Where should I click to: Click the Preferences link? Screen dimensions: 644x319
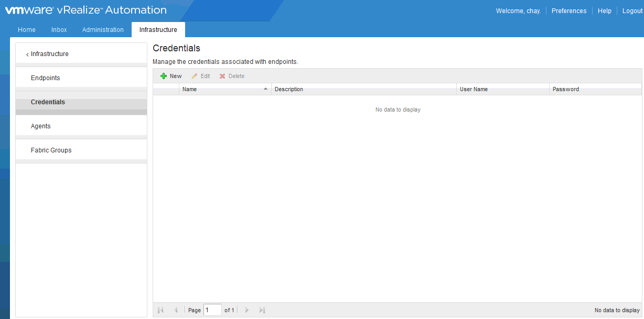[x=569, y=11]
